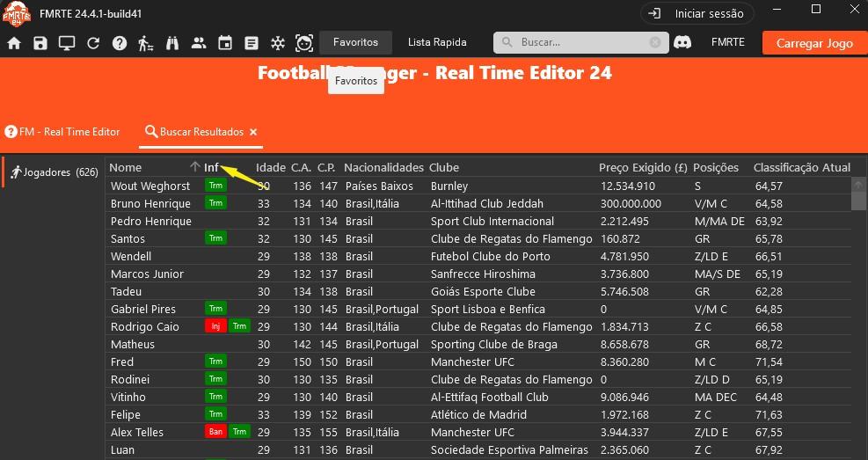Select player Matheus
The image size is (868, 460).
tap(133, 344)
